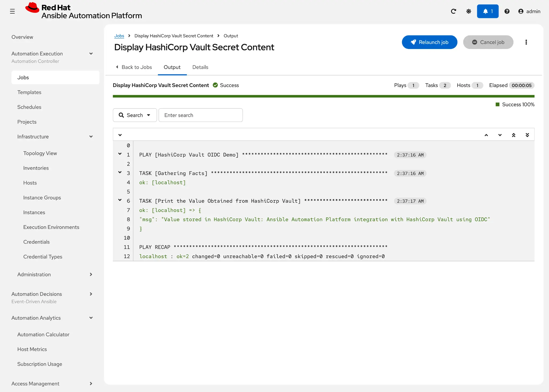Open Templates in the sidebar
The image size is (549, 392).
(29, 92)
